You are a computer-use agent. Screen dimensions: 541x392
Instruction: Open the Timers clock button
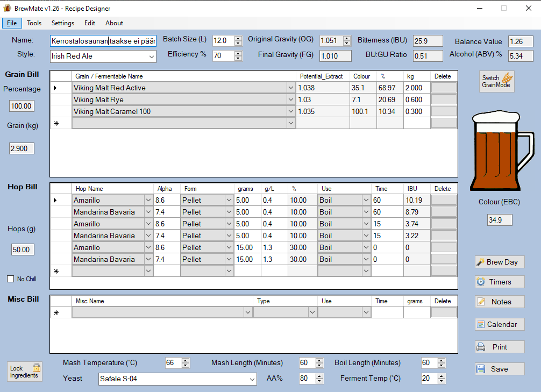[x=500, y=282]
